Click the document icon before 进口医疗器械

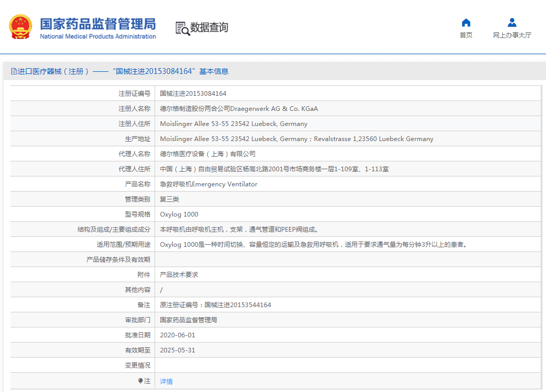[14, 71]
